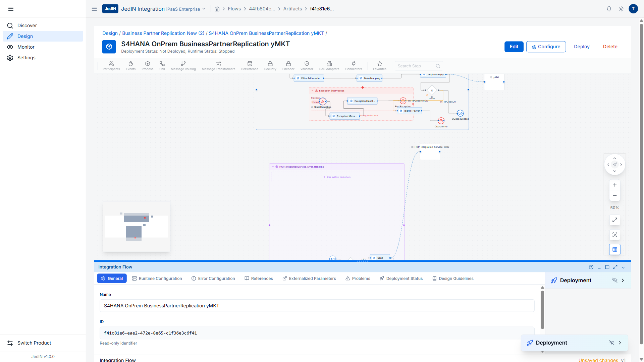The width and height of the screenshot is (644, 362).
Task: Open the Externalized Parameters tab
Action: click(x=309, y=279)
